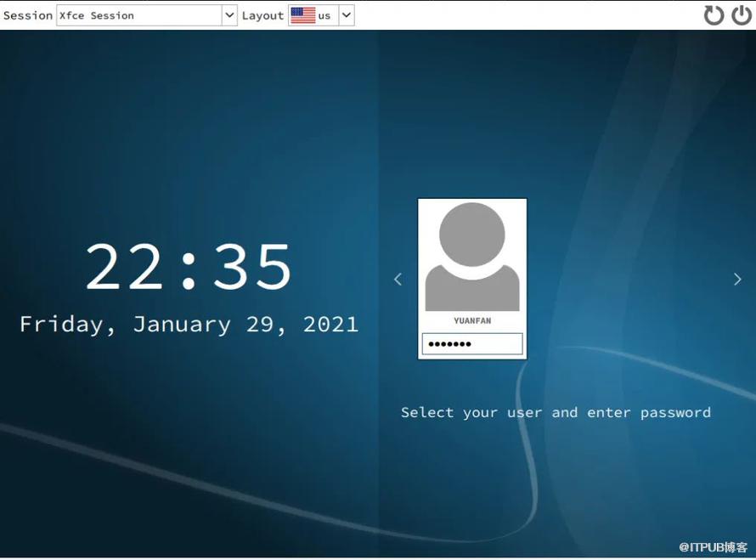Click the restart icon in top bar

coord(714,15)
